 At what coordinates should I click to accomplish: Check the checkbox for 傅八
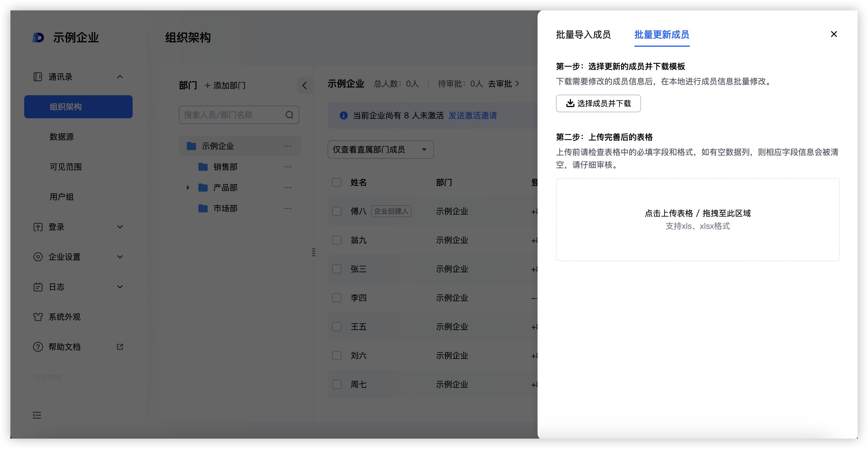337,211
